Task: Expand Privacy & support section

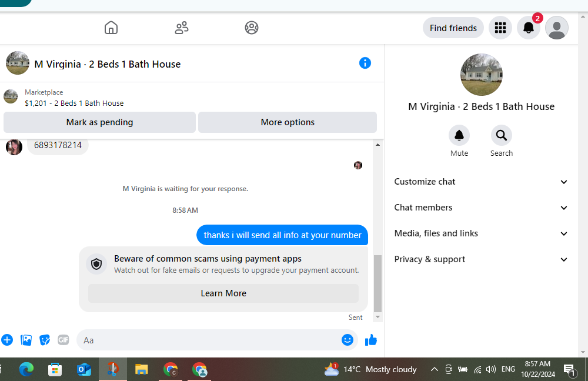Action: click(x=481, y=259)
